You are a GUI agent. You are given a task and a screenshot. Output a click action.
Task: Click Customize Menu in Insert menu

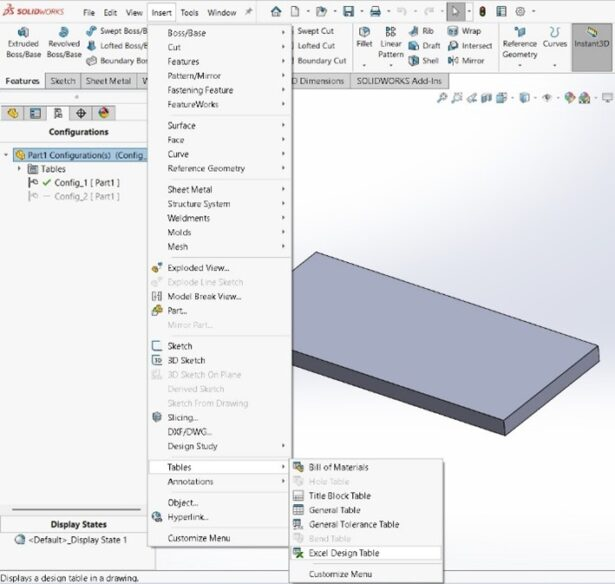point(198,538)
